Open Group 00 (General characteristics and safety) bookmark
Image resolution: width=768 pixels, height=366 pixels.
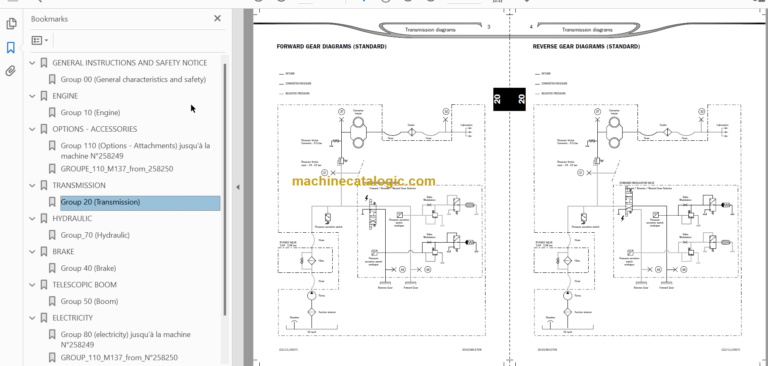(133, 79)
